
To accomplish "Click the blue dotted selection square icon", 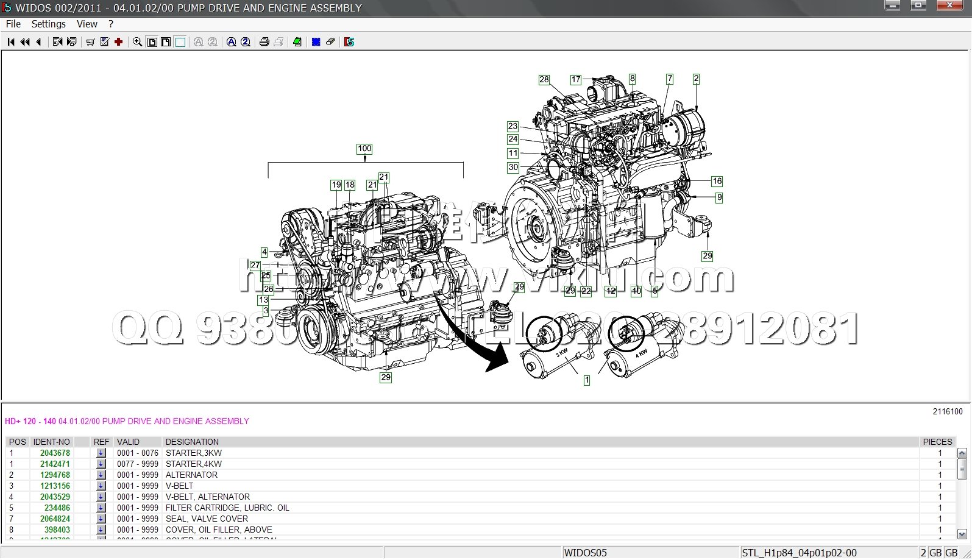I will (x=316, y=42).
